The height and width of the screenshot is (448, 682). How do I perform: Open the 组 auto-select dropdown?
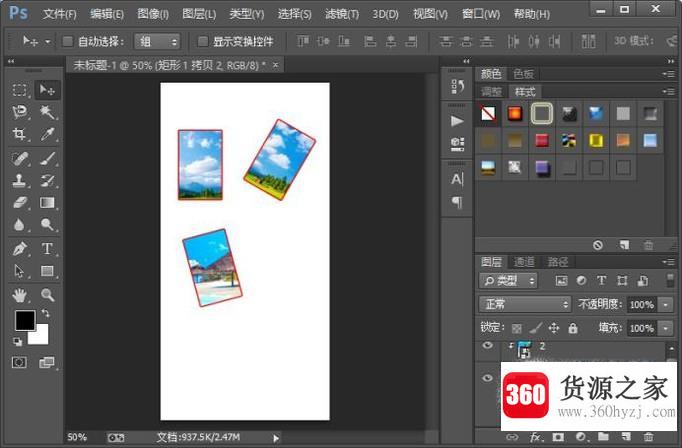[157, 42]
